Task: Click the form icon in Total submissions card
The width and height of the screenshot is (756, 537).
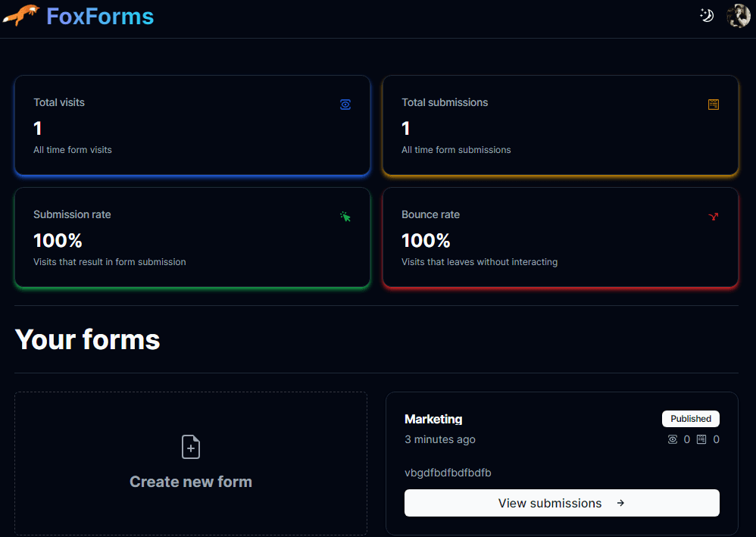Action: point(714,105)
